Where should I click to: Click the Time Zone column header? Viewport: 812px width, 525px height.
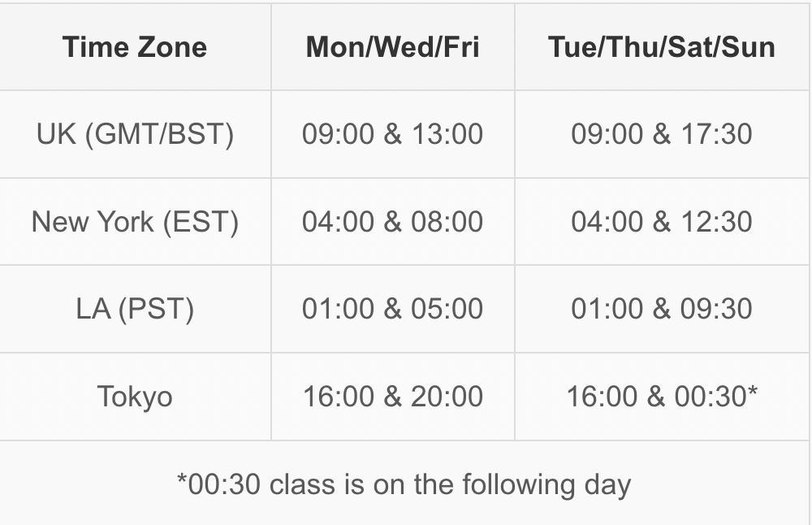click(135, 47)
